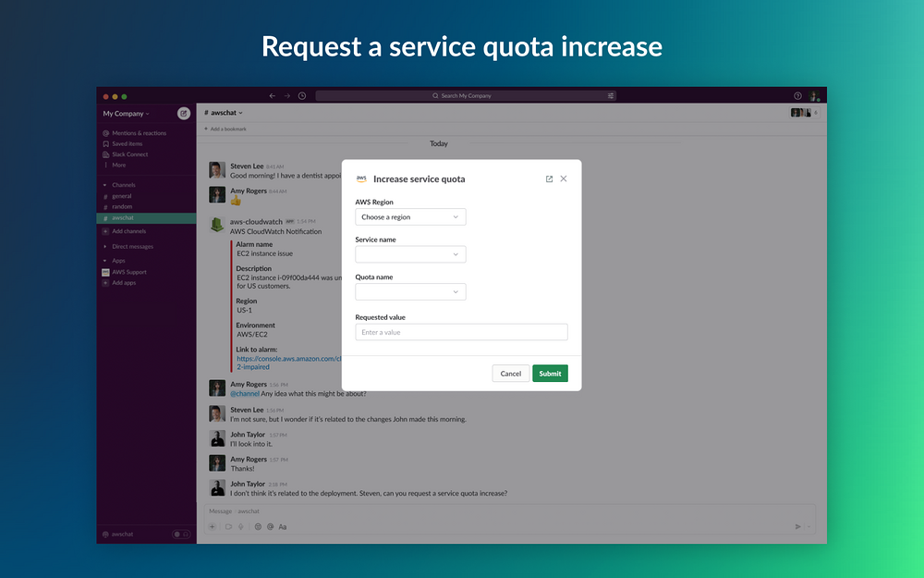Click Steven Lee's avatar on the 8:41 AM message

(217, 170)
